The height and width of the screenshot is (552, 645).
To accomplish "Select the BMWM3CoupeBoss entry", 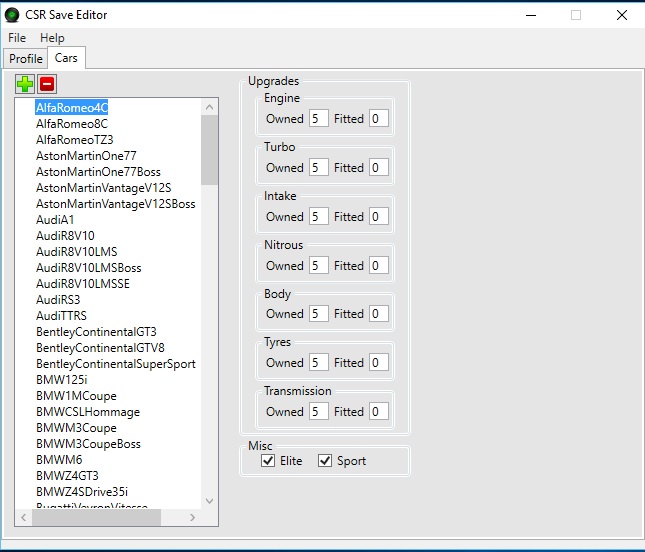I will tap(88, 444).
